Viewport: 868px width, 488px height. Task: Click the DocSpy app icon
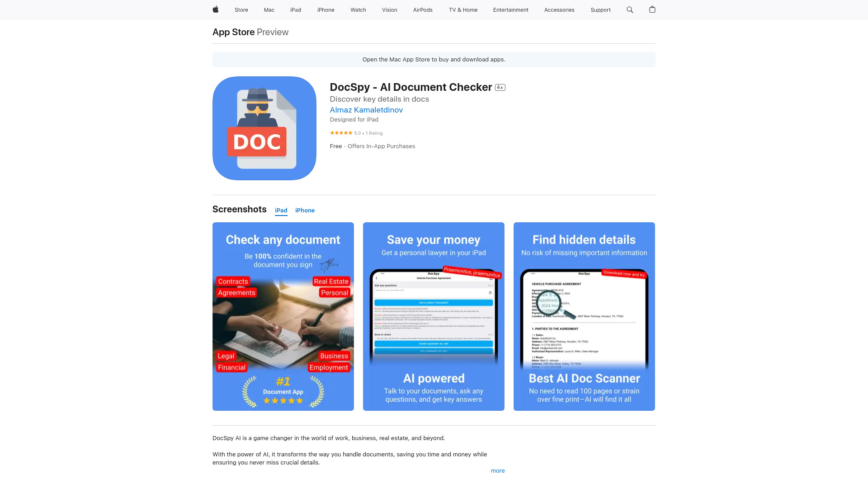[264, 128]
